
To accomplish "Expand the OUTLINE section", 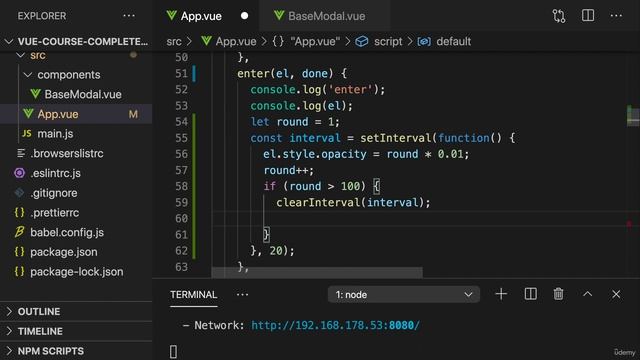I will click(x=76, y=311).
